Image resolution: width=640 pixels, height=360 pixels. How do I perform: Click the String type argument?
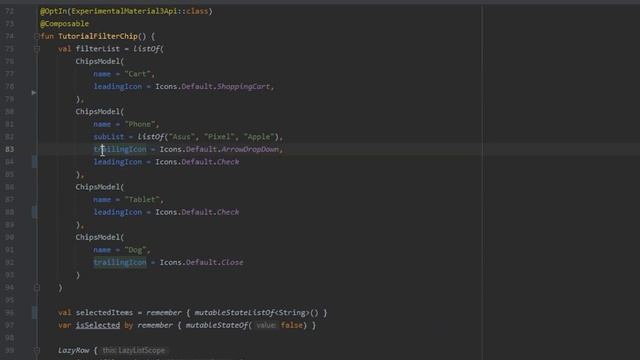tap(292, 313)
